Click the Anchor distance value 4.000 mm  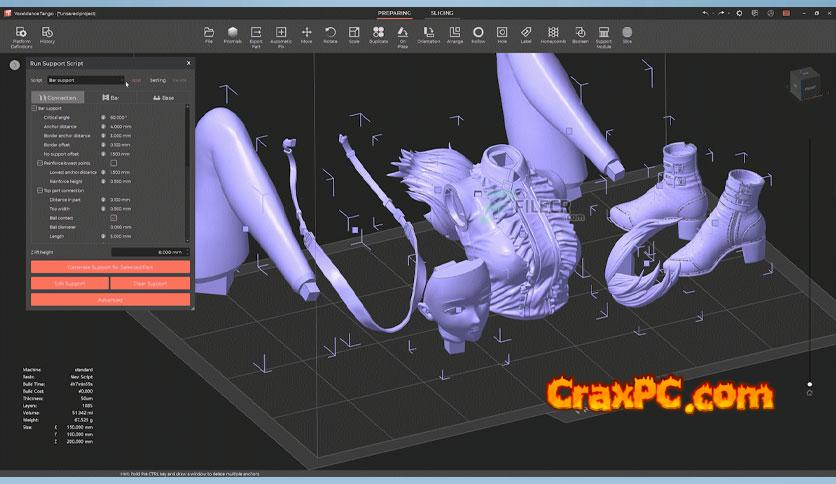click(120, 126)
